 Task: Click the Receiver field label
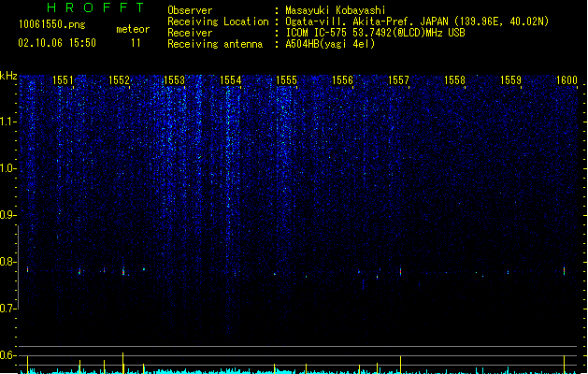click(x=190, y=33)
